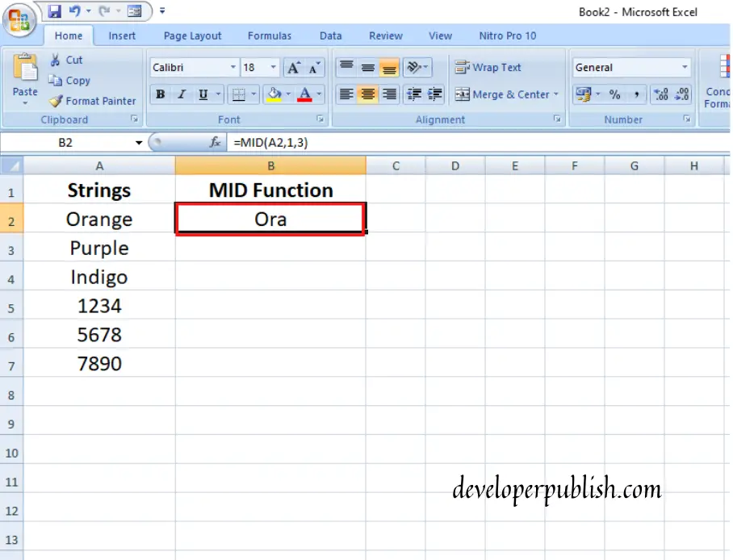
Task: Open the Page Layout tab
Action: [x=192, y=36]
